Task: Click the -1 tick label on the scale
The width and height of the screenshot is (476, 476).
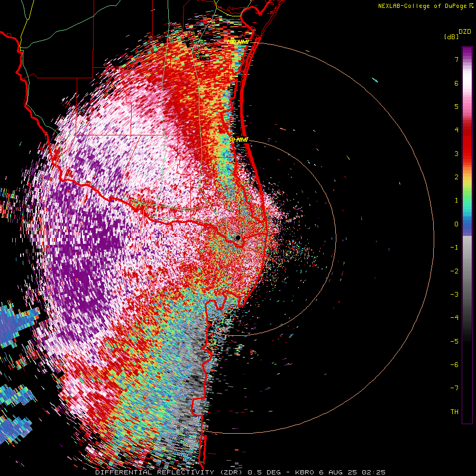Action: click(454, 247)
